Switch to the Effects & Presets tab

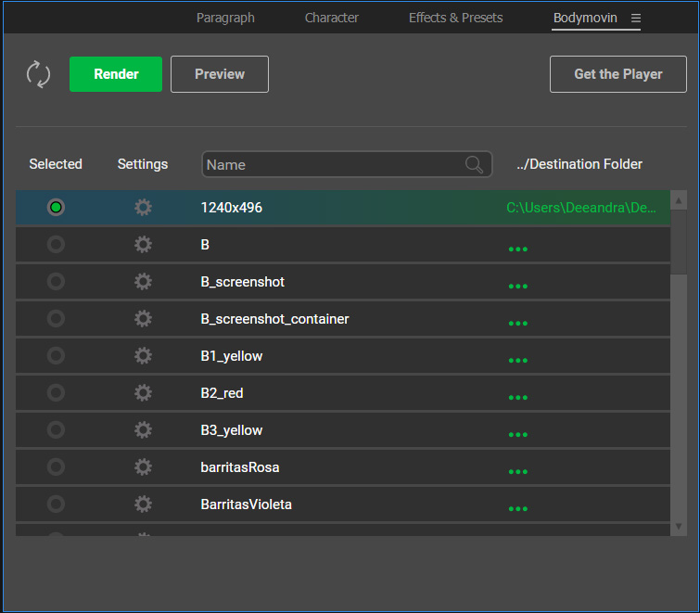455,19
